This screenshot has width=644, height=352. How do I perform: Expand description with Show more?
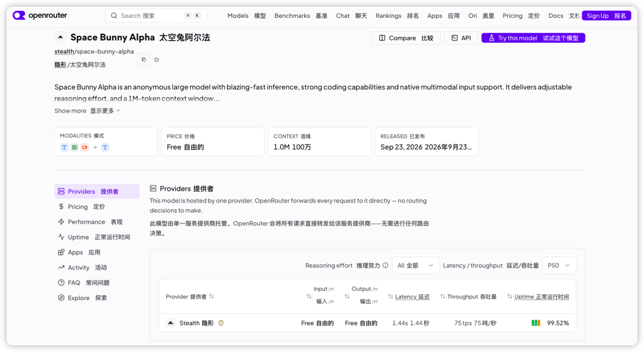(x=87, y=111)
